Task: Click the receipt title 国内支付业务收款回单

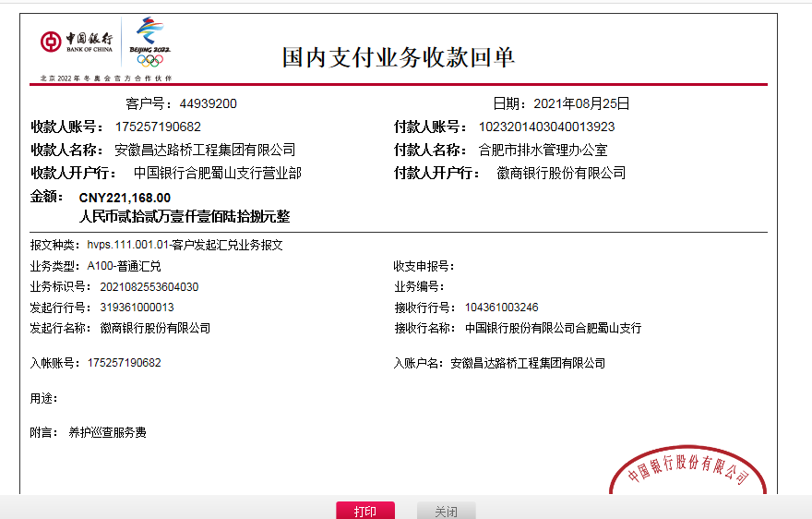Action: click(x=398, y=57)
